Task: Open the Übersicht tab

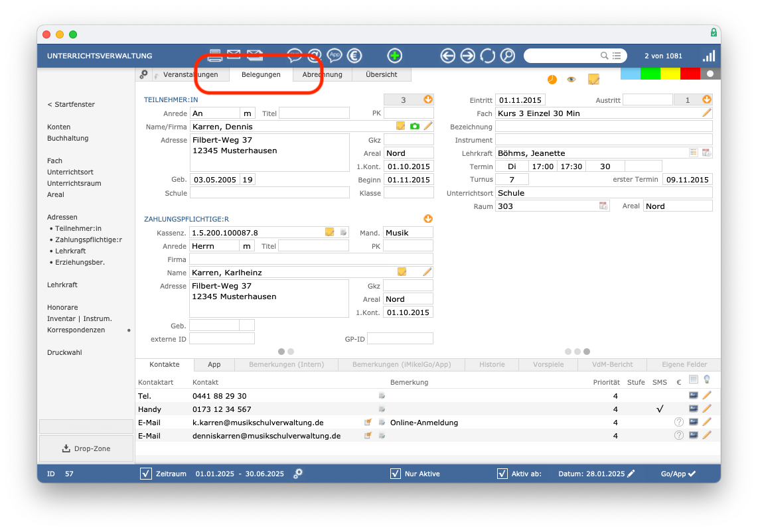Action: tap(382, 74)
